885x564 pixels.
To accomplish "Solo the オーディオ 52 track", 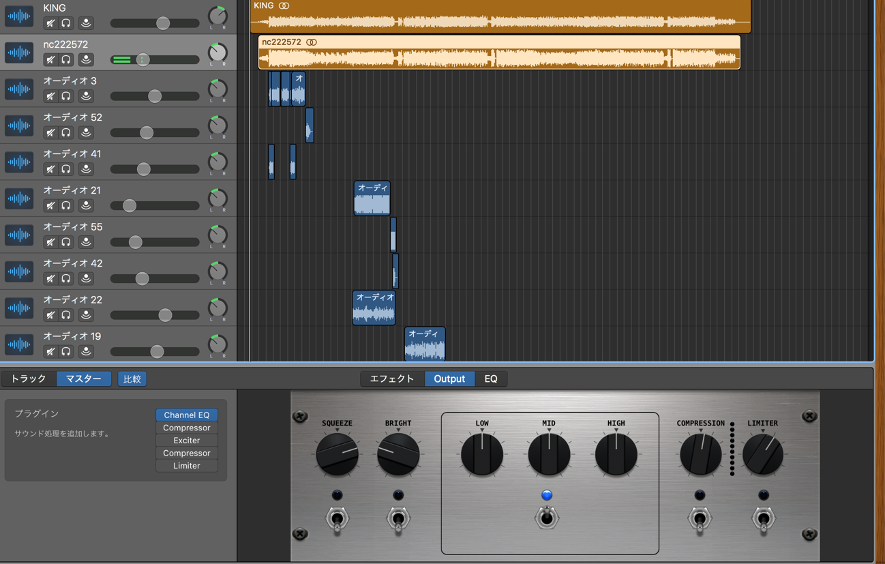I will [66, 132].
